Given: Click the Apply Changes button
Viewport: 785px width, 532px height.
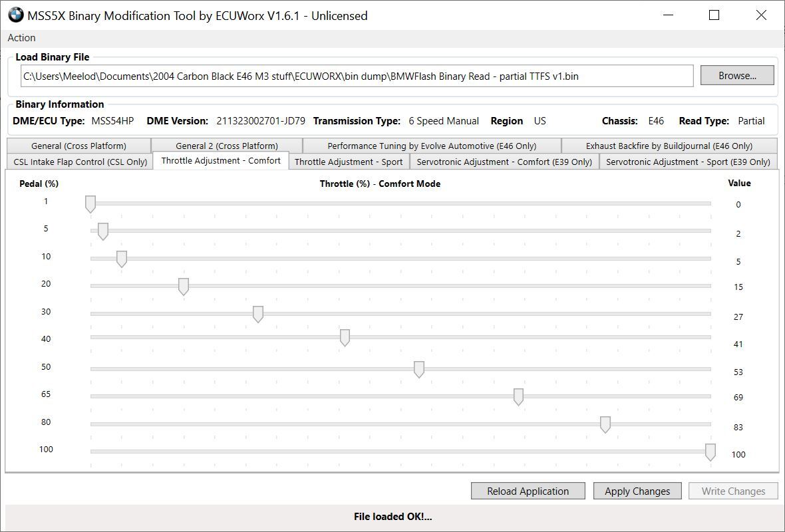Looking at the screenshot, I should pos(637,491).
